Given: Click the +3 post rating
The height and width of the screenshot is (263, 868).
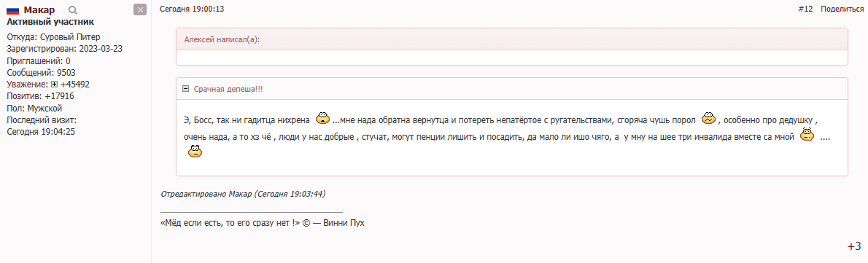Looking at the screenshot, I should 854,246.
